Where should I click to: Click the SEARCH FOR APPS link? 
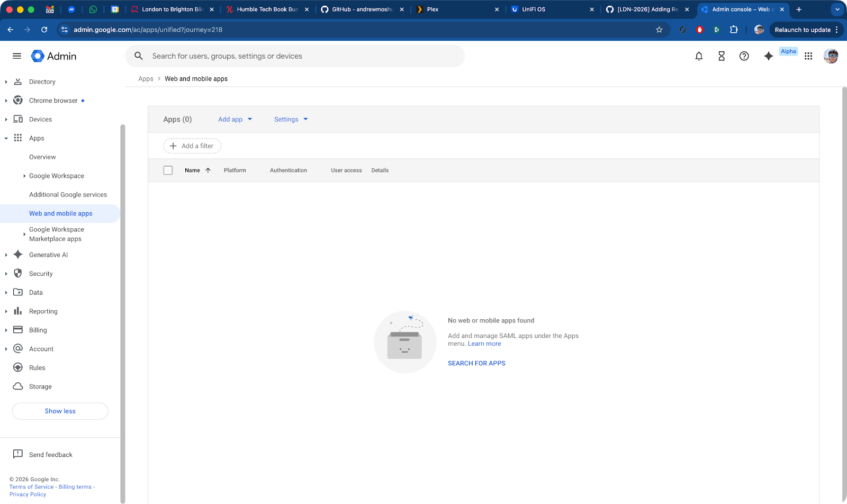click(x=476, y=363)
